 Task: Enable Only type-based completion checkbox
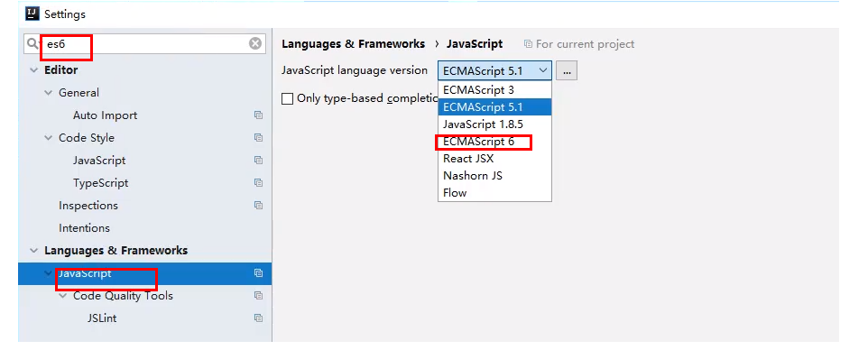click(x=287, y=98)
